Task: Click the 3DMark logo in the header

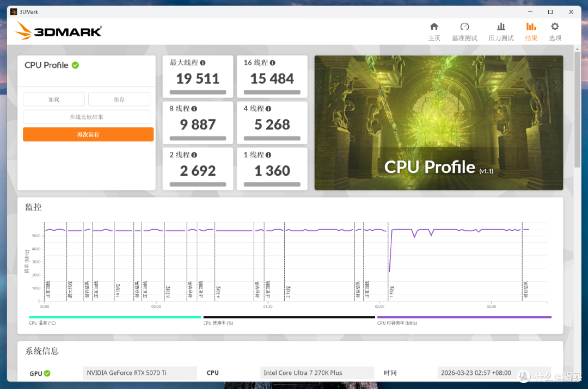Action: [58, 30]
